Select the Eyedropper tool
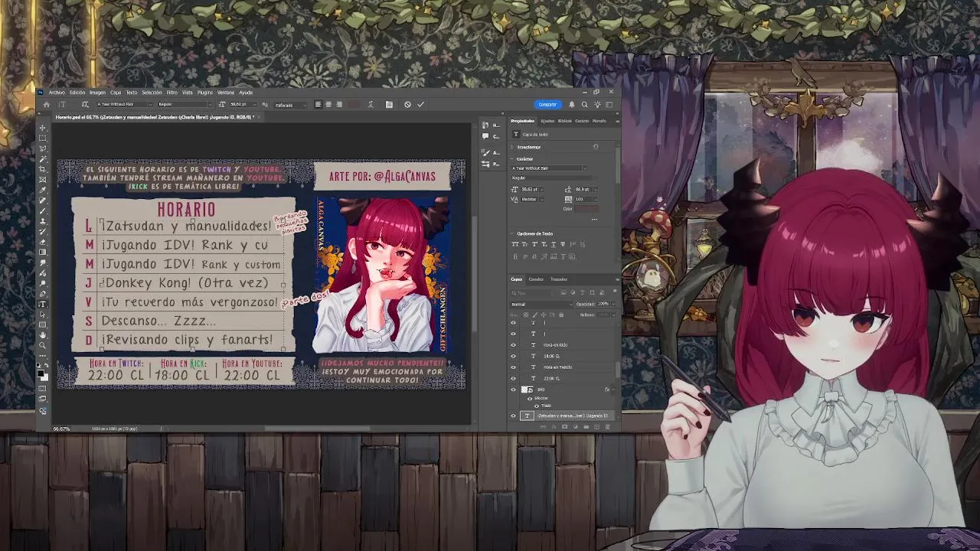Image resolution: width=980 pixels, height=551 pixels. point(43,190)
